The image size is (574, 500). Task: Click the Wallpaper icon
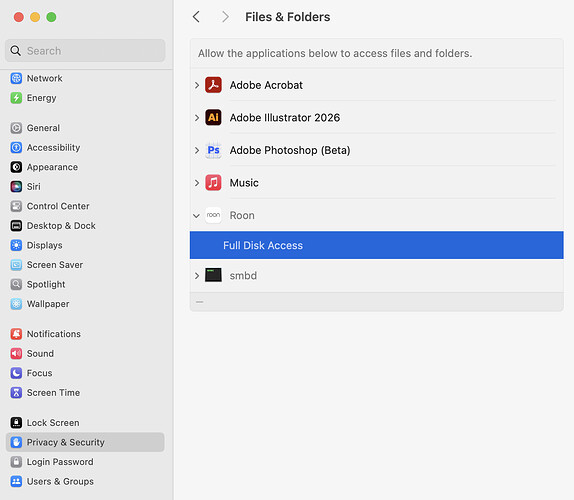[x=16, y=304]
